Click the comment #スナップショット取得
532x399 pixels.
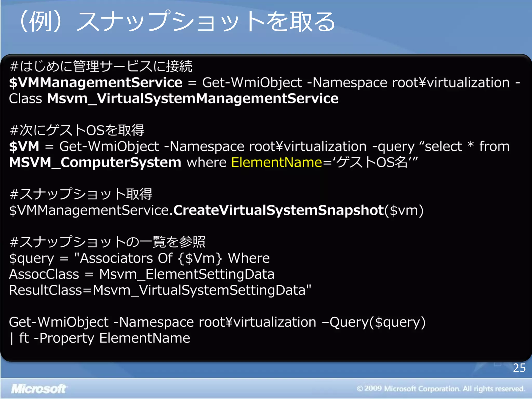81,194
